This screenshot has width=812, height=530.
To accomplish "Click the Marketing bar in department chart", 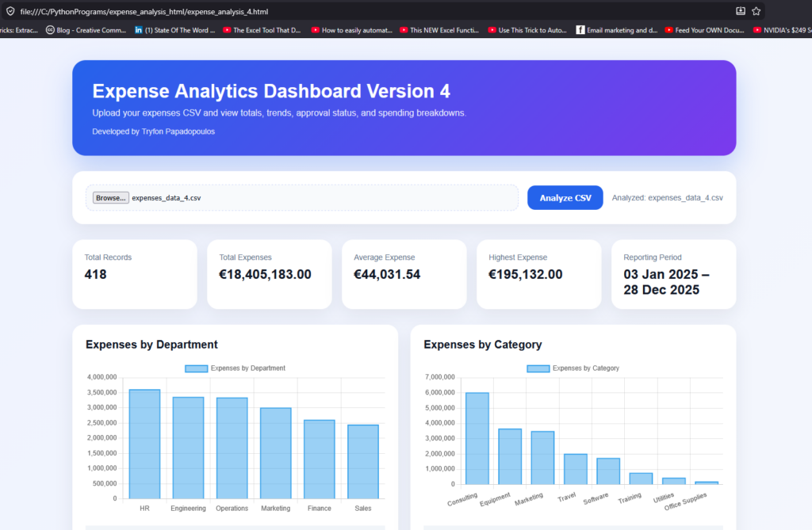I will pyautogui.click(x=275, y=453).
